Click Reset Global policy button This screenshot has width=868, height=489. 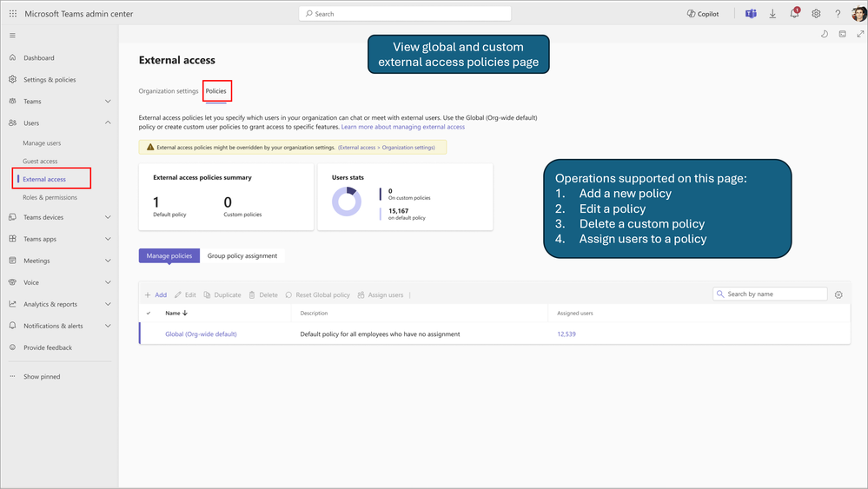point(317,294)
